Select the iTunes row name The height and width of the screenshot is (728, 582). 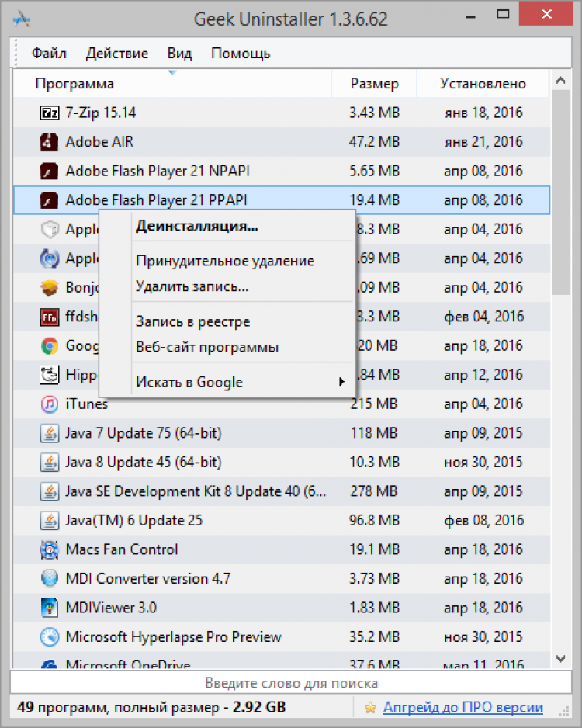pyautogui.click(x=86, y=404)
